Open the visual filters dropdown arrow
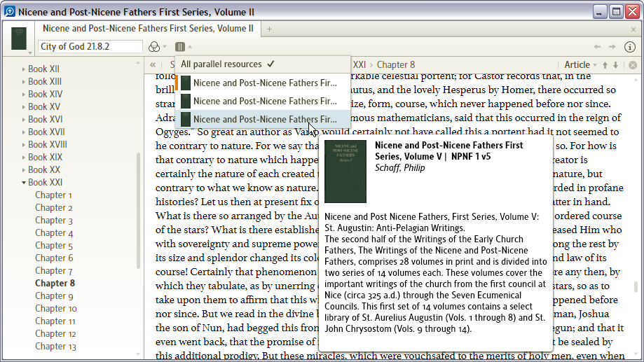 coord(165,47)
